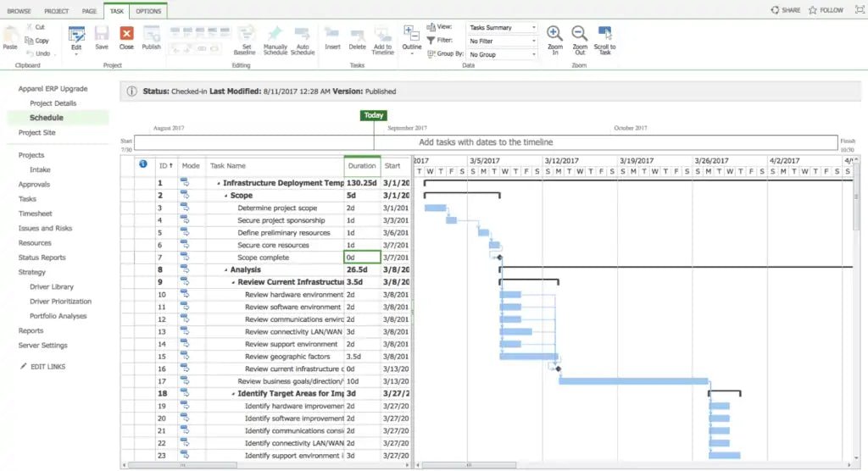The width and height of the screenshot is (868, 471).
Task: Collapse the Scope summary task
Action: [226, 196]
